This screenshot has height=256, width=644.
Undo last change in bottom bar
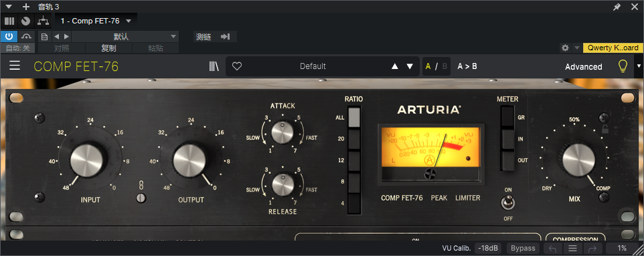pyautogui.click(x=552, y=248)
